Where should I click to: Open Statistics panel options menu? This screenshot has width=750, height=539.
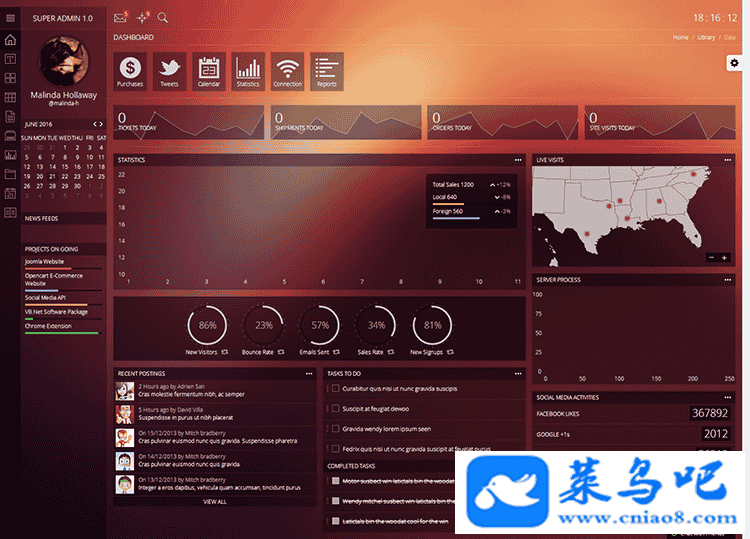[518, 160]
